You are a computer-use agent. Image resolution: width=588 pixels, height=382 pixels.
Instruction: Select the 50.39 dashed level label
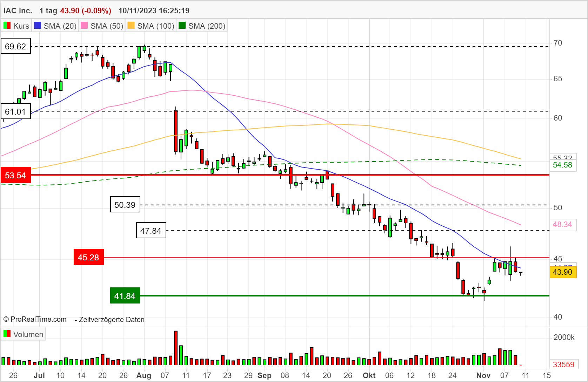click(x=125, y=205)
